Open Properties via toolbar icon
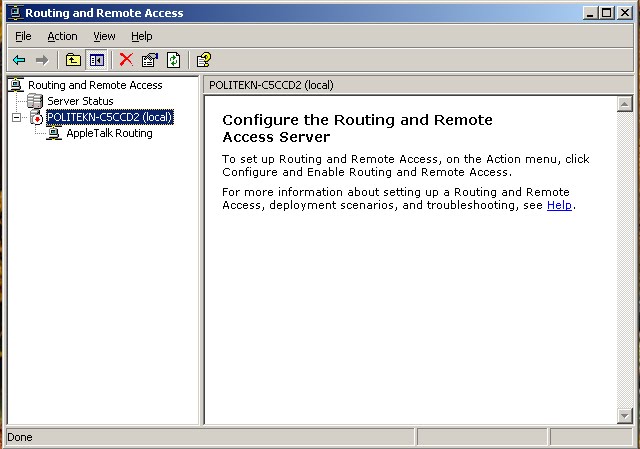The width and height of the screenshot is (640, 449). click(150, 60)
